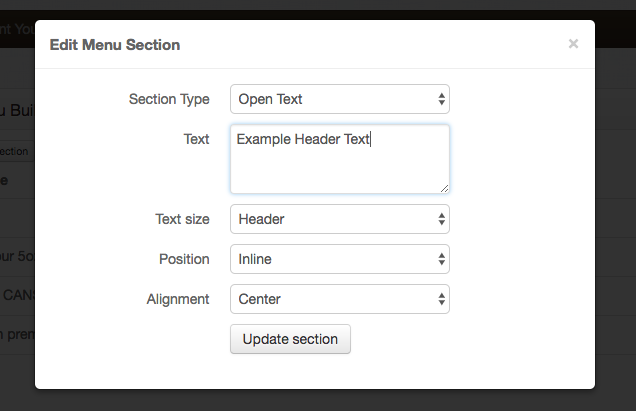Click the Alignment field label

179,299
